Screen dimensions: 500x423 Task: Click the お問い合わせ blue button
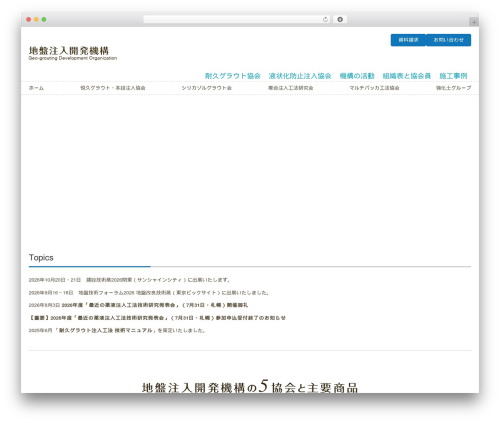pos(448,40)
